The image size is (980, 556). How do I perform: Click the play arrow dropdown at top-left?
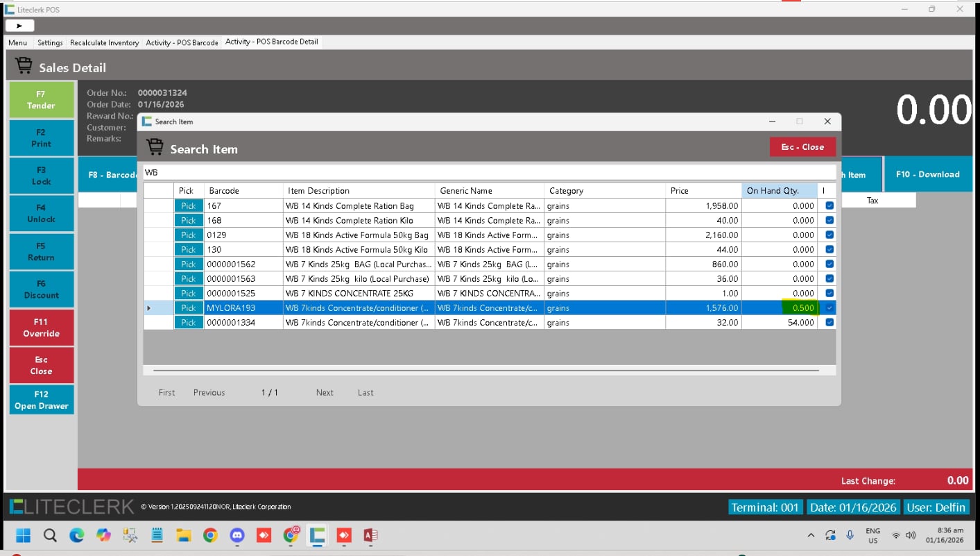[x=19, y=26]
